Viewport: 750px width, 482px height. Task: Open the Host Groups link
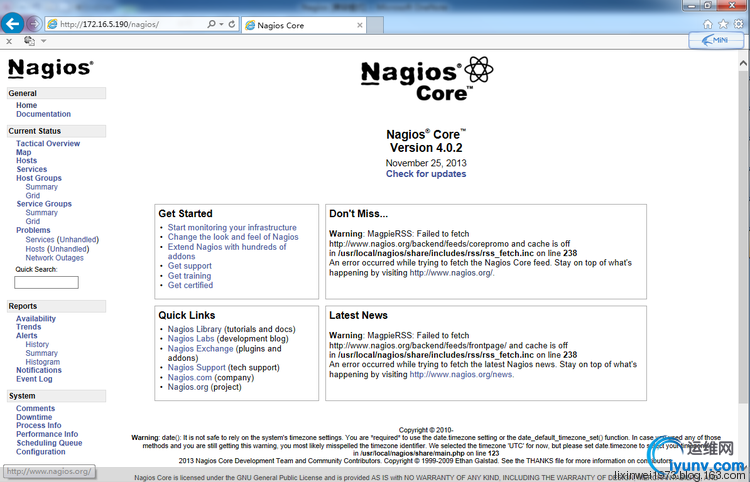click(x=39, y=178)
